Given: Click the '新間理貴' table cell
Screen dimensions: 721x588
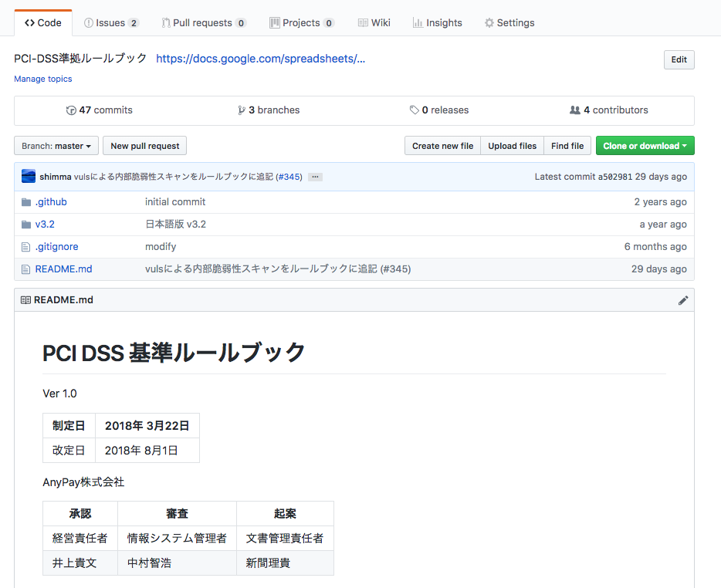Looking at the screenshot, I should tap(285, 563).
